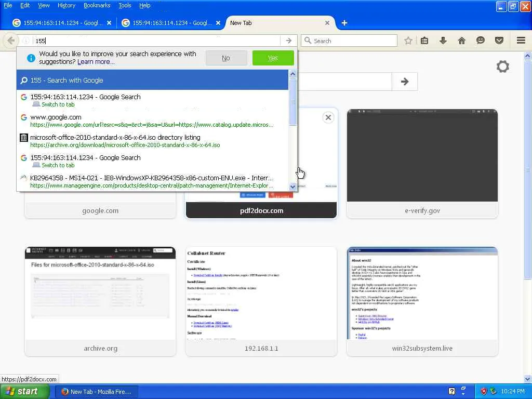Open the e-verify.gov tile

tap(422, 164)
